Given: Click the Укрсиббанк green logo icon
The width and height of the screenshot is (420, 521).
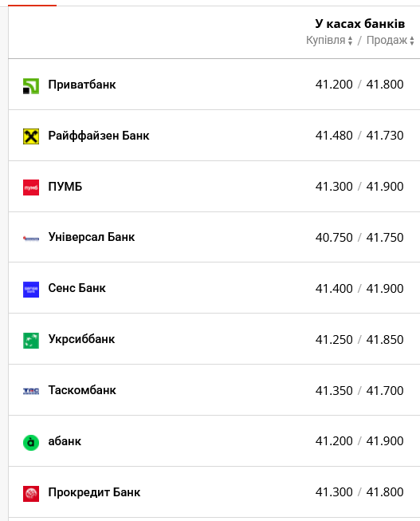Looking at the screenshot, I should pos(31,341).
